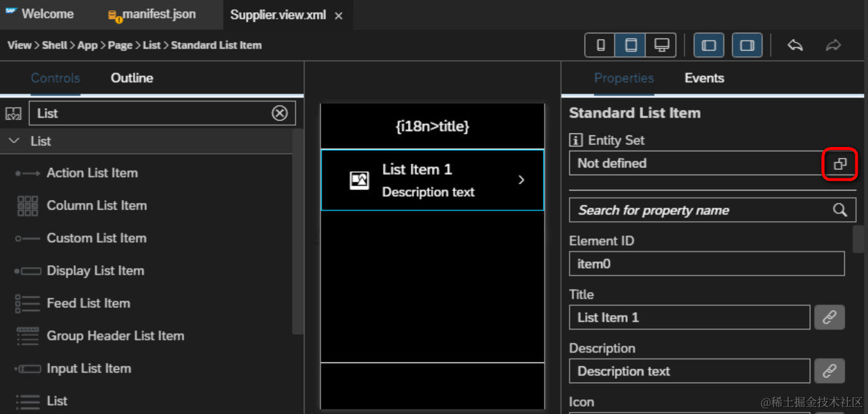The image size is (868, 414).
Task: Select the Feed List Item control
Action: tap(88, 303)
